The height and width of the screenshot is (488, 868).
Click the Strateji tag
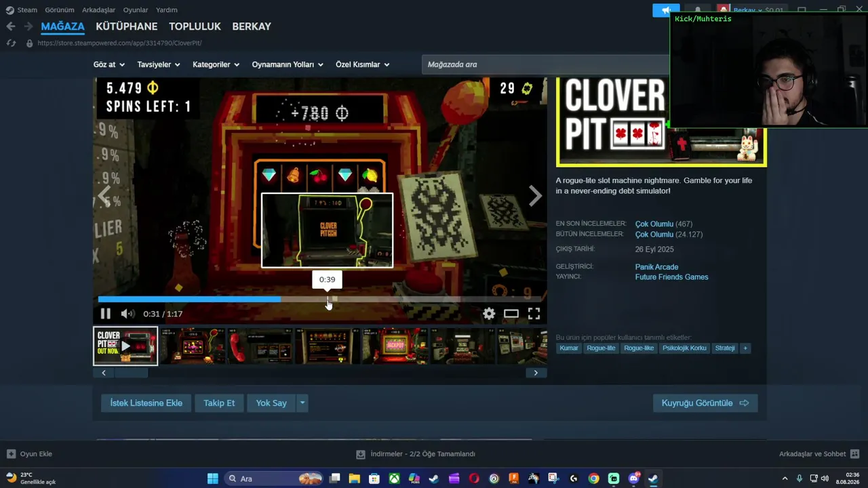click(725, 348)
